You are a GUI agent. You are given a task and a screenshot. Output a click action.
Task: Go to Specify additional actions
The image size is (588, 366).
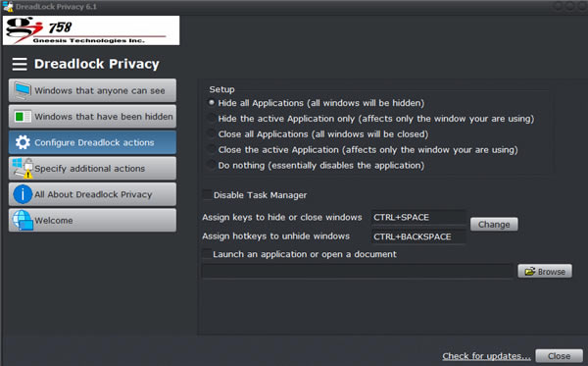pyautogui.click(x=92, y=168)
